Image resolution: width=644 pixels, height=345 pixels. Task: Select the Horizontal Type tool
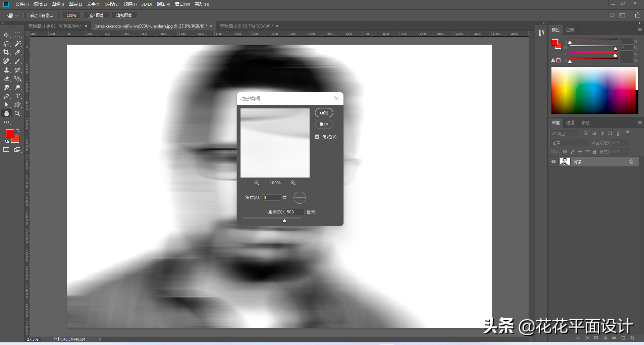point(17,96)
